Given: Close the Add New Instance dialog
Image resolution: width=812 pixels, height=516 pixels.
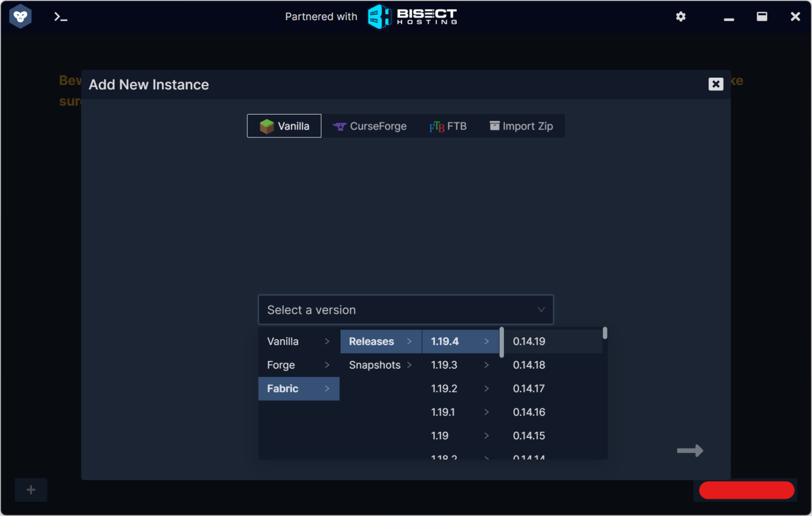Looking at the screenshot, I should pos(715,84).
